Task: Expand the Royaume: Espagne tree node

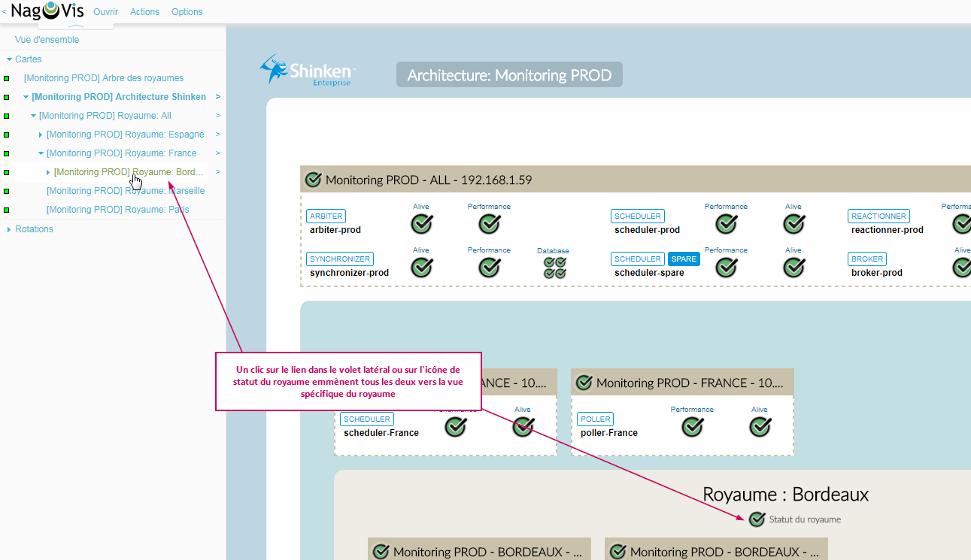Action: (41, 135)
